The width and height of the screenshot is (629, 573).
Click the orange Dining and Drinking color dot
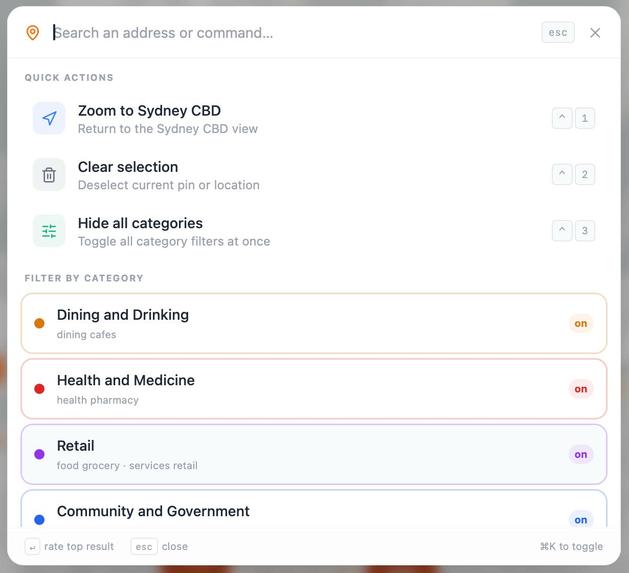[x=39, y=323]
